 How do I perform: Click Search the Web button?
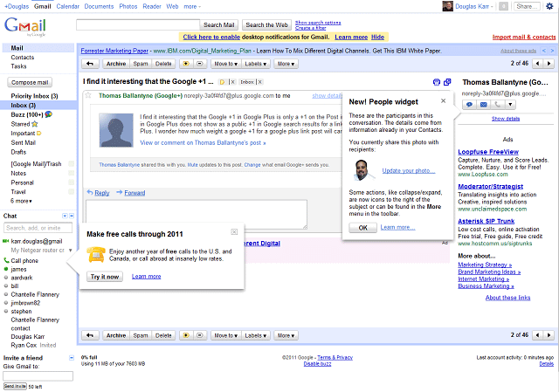click(266, 25)
